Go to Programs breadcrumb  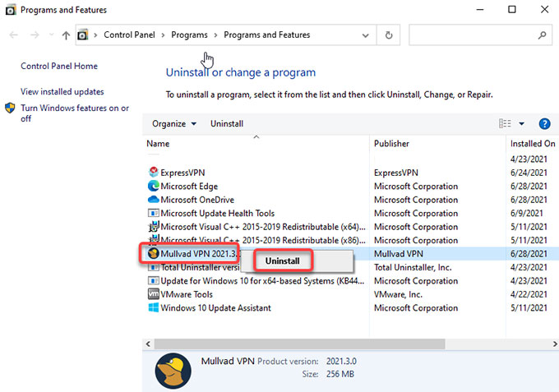[x=189, y=35]
